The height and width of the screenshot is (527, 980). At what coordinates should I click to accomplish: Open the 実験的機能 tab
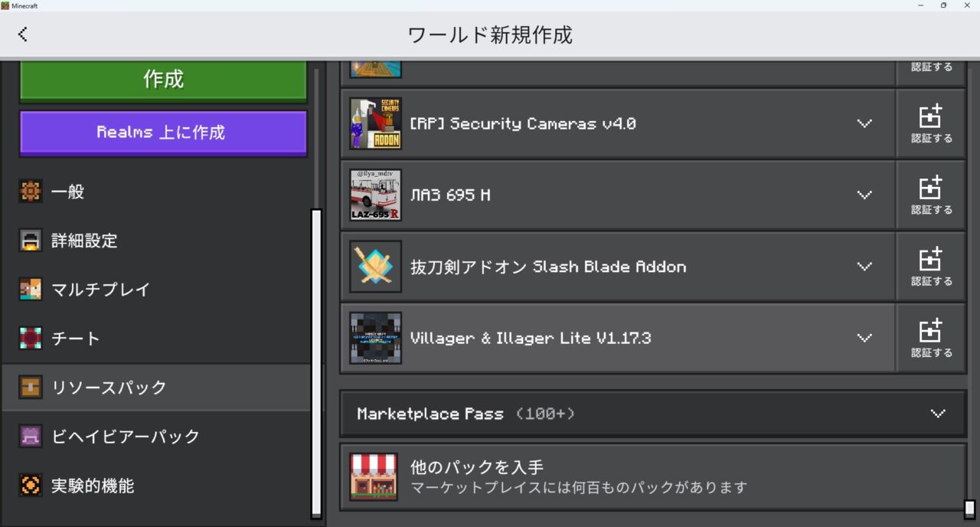(x=156, y=486)
